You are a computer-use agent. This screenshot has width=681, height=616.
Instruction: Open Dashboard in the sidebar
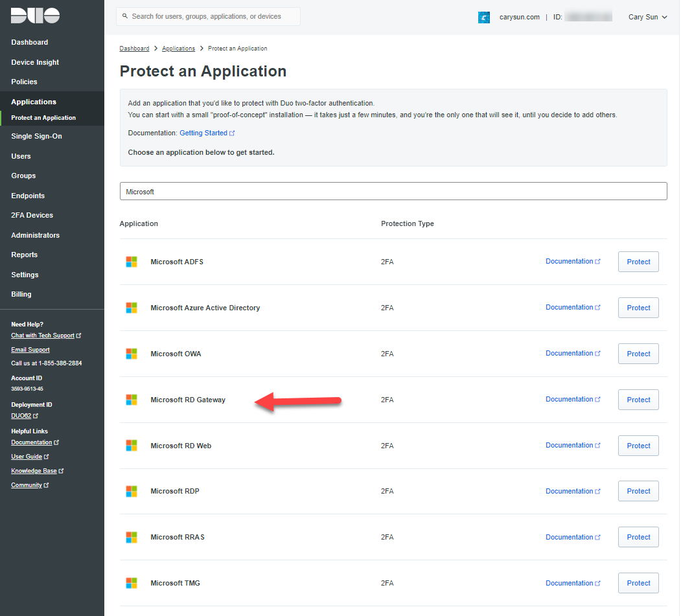pos(30,42)
